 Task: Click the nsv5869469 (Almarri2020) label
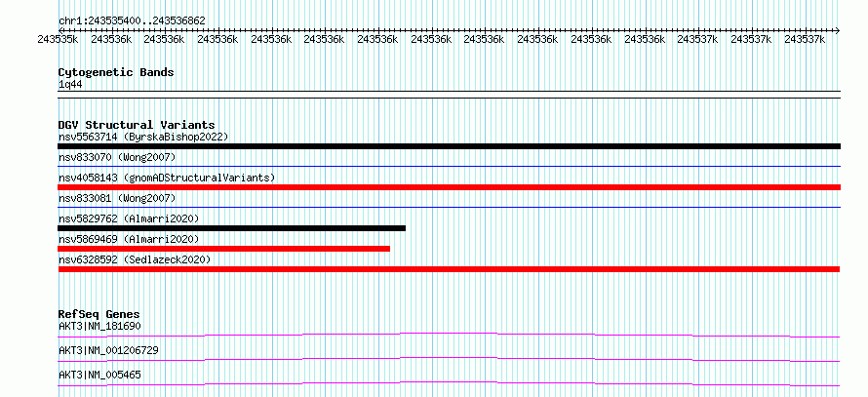point(129,239)
